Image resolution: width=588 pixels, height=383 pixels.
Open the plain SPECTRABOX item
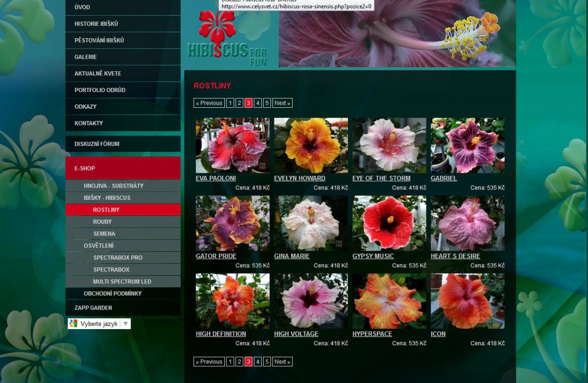123,269
